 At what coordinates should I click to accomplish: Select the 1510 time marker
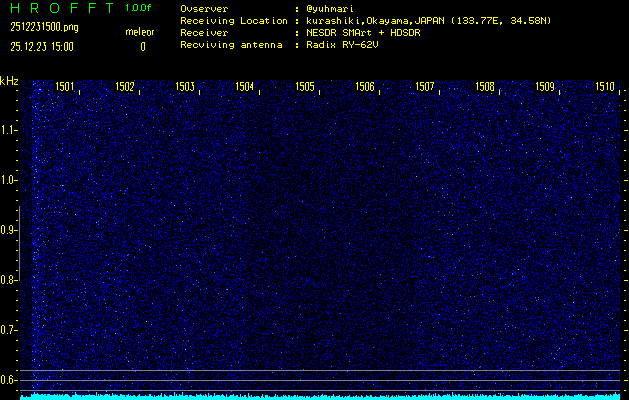[605, 87]
